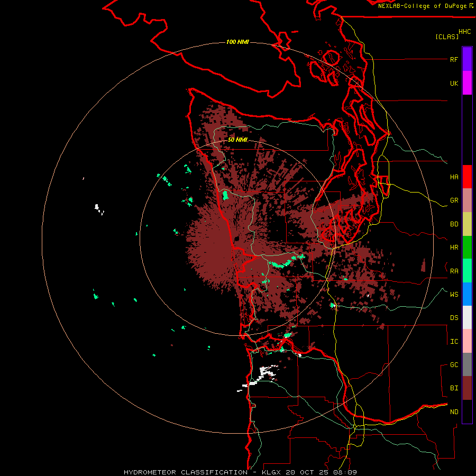The width and height of the screenshot is (476, 476).
Task: Click the BI brown legend swatch
Action: (467, 388)
